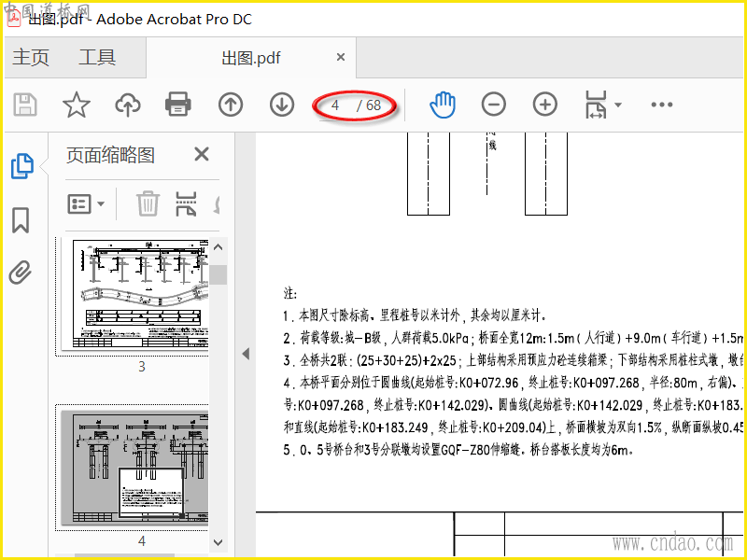Delete selected pages with the trash icon

tap(148, 203)
